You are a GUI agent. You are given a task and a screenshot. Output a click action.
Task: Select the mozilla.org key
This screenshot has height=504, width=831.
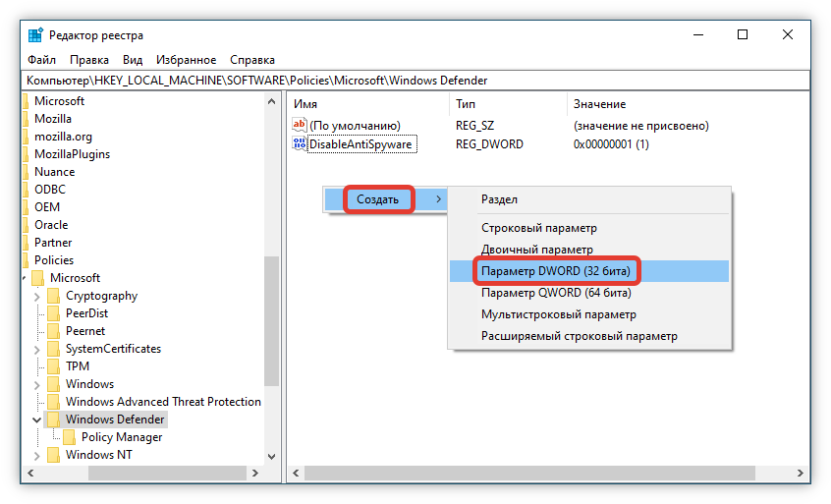(63, 137)
